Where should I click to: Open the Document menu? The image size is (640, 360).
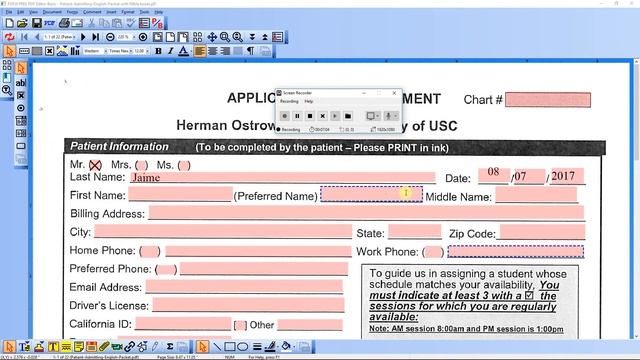coord(52,12)
